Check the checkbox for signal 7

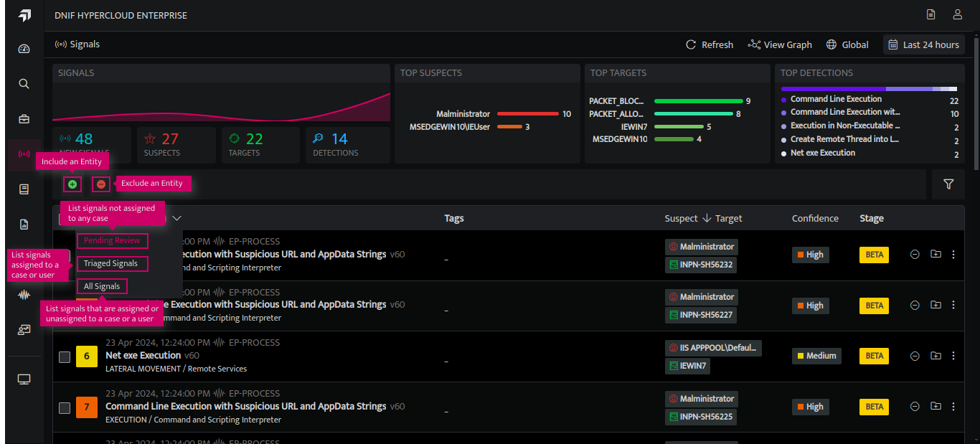[64, 407]
